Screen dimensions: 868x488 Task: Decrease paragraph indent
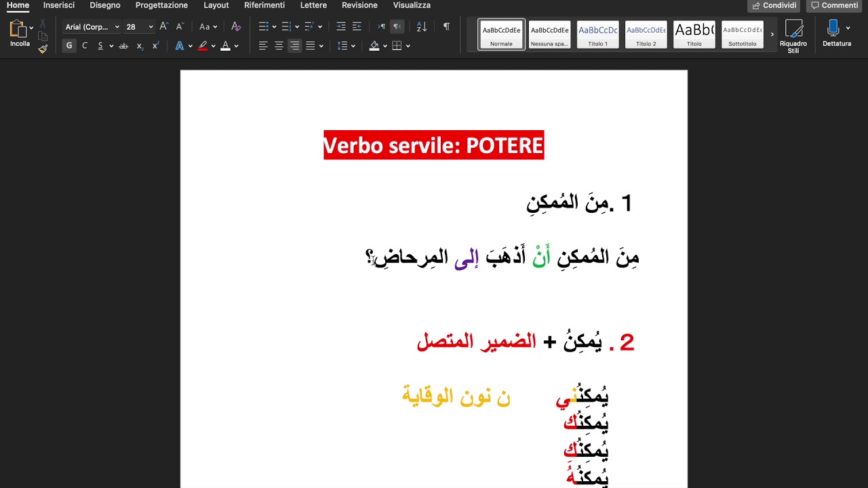[x=340, y=26]
